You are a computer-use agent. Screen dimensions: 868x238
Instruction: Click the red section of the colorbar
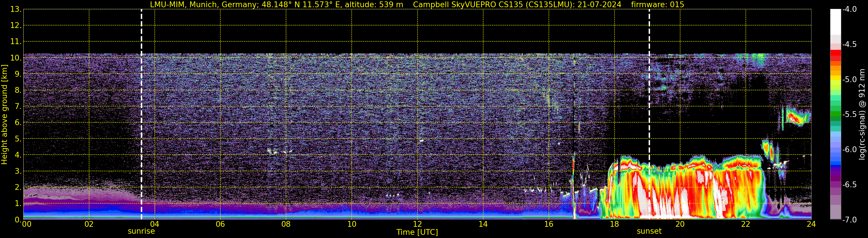835,56
